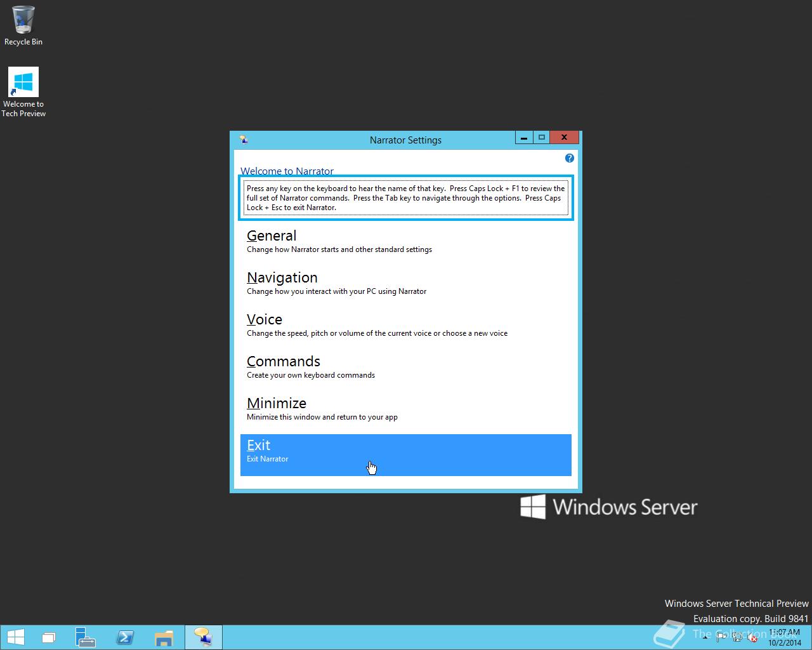Click the muted volume tray icon

coord(752,637)
